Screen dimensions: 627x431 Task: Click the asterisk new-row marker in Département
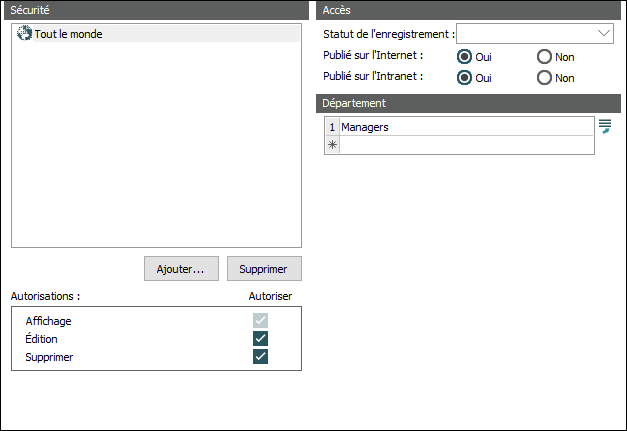(332, 145)
